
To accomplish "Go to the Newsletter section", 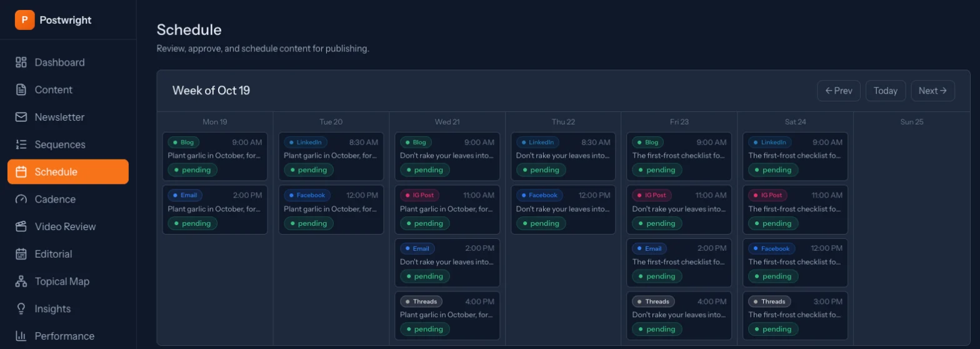I will [68, 117].
